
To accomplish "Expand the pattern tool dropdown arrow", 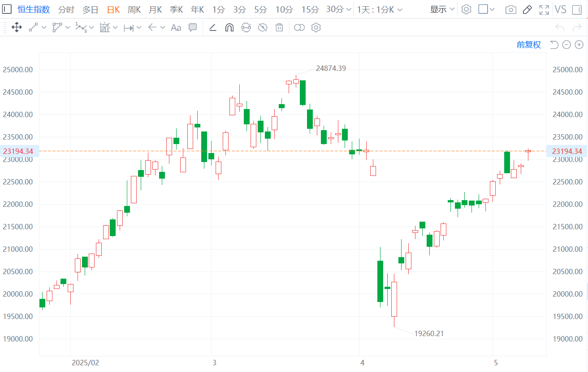I will 115,28.
